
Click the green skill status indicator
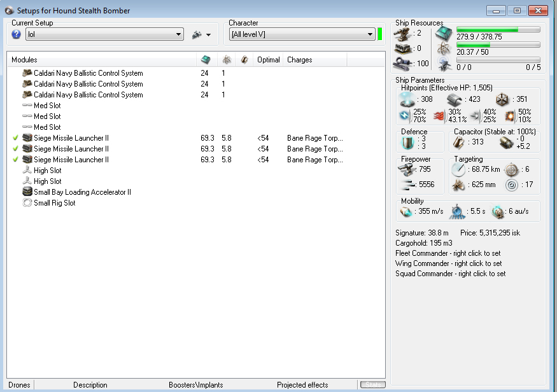(x=380, y=34)
